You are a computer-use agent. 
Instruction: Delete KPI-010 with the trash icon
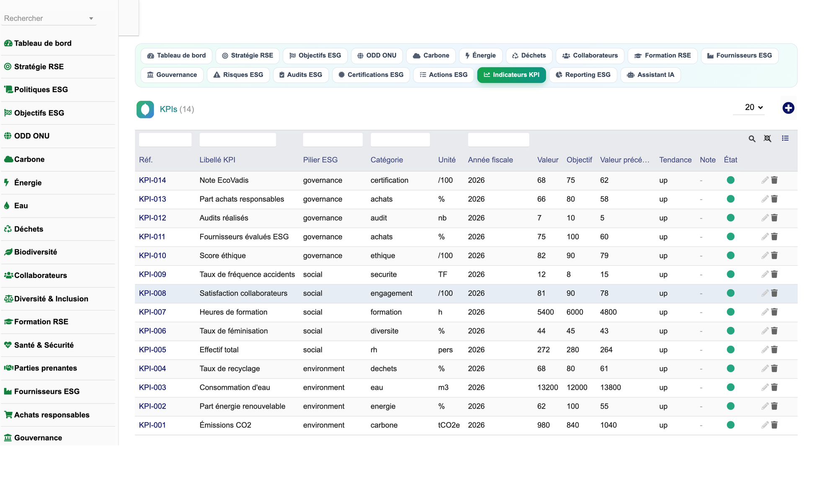click(x=774, y=255)
